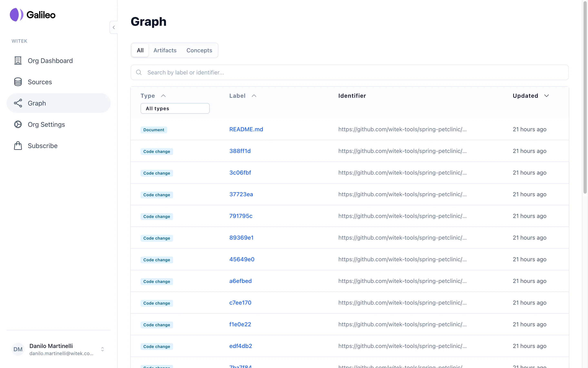Click the Document badge in README.md row
The height and width of the screenshot is (368, 588).
click(x=154, y=130)
